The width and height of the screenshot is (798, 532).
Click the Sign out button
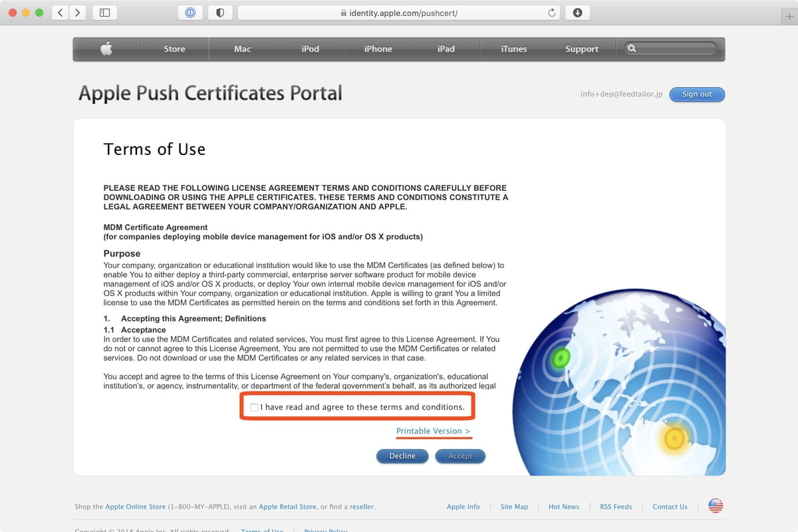pyautogui.click(x=697, y=94)
